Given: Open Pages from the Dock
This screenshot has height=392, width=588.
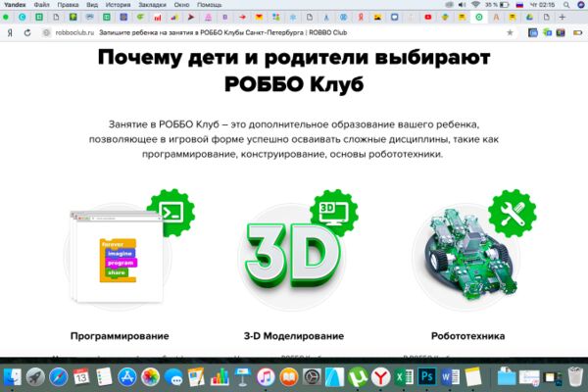Looking at the screenshot, I should [196, 376].
